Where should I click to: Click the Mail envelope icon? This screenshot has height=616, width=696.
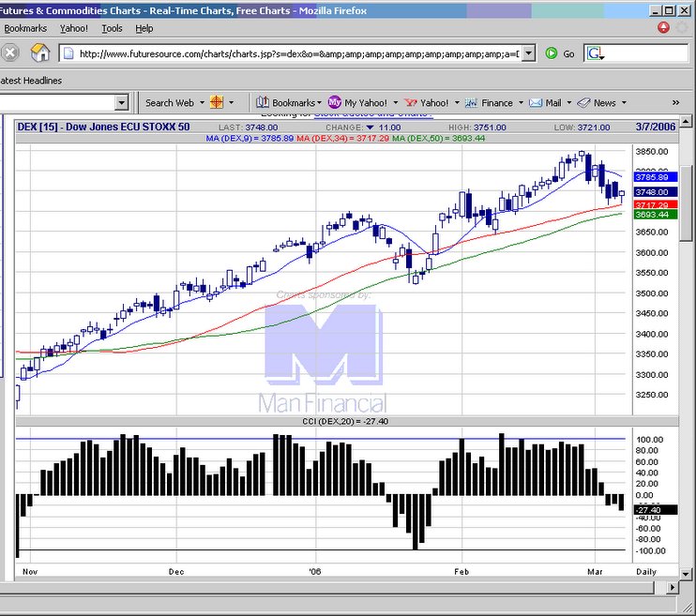coord(536,103)
